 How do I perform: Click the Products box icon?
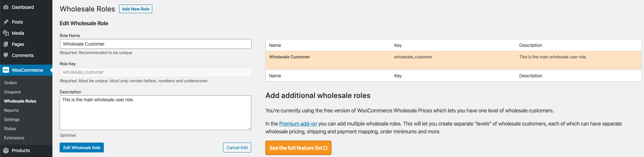[x=6, y=150]
